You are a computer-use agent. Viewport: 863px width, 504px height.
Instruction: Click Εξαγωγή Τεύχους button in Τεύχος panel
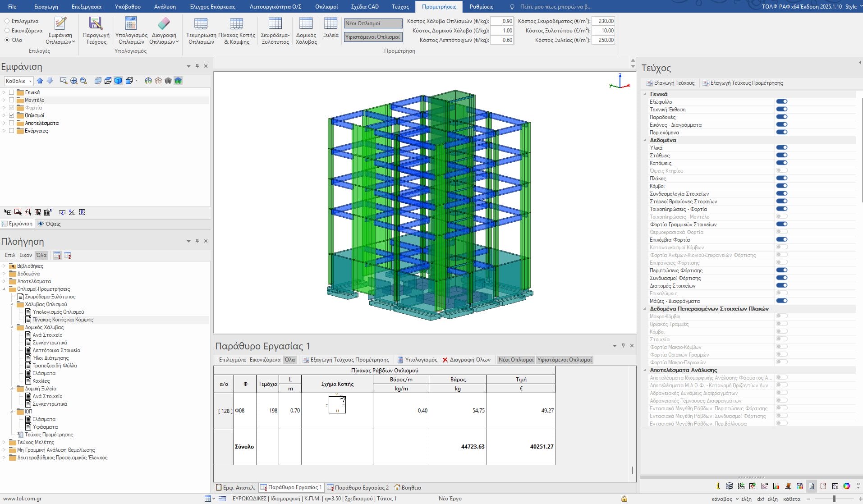(670, 83)
